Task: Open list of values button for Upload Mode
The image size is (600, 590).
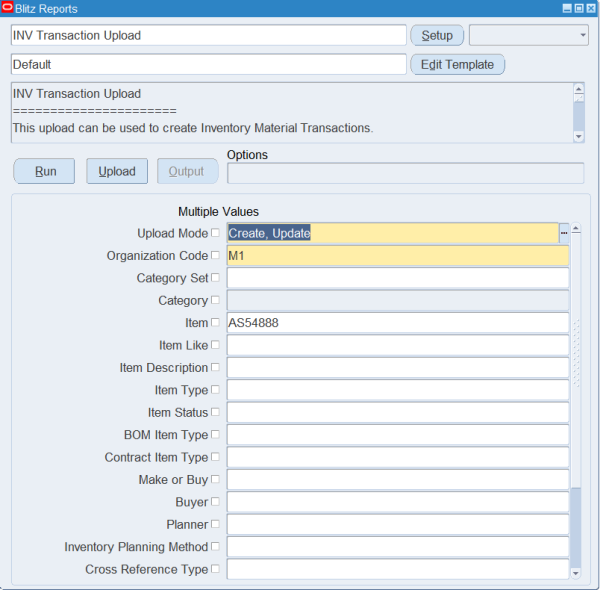Action: pos(564,233)
